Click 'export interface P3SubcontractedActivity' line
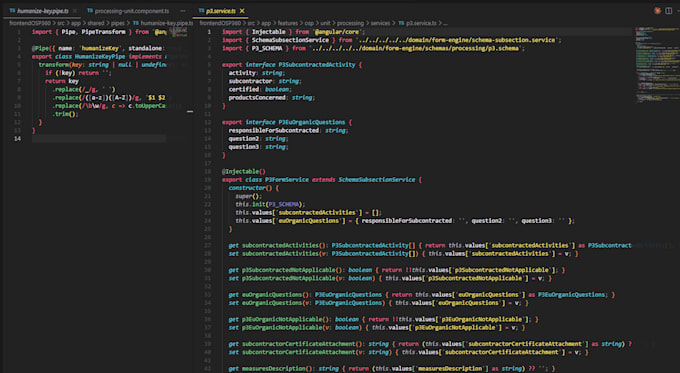Viewport: 680px width, 373px height. click(x=291, y=65)
